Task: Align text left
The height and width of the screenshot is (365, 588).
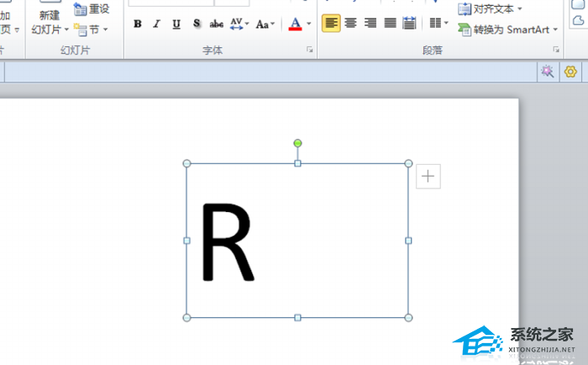Action: coord(332,24)
